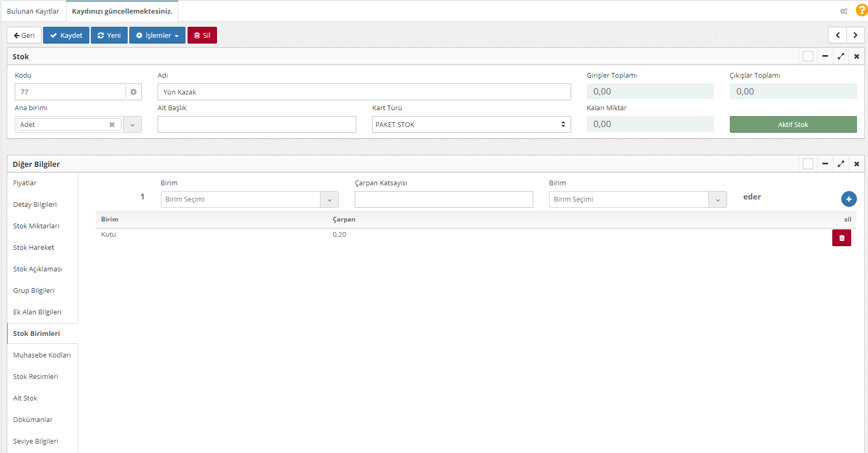Click the orange help question mark icon

[861, 10]
